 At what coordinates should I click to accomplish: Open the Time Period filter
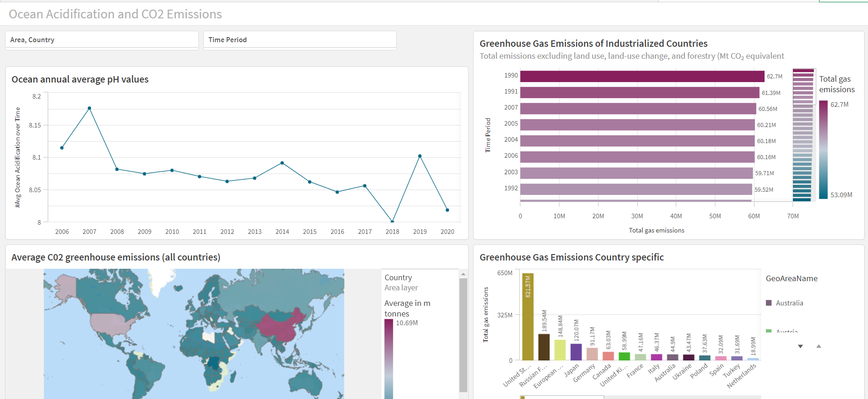[300, 40]
